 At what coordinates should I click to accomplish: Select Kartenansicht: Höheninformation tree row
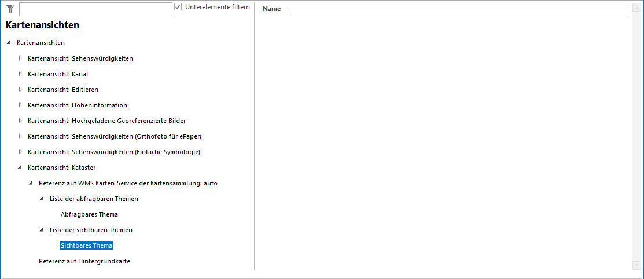click(x=78, y=105)
